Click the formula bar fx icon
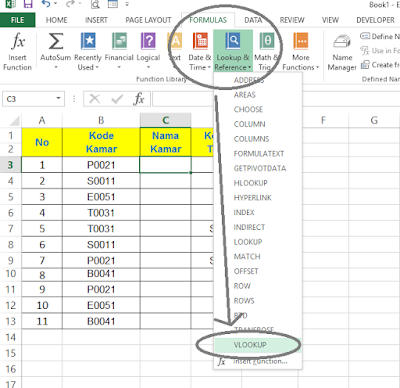 [x=139, y=99]
